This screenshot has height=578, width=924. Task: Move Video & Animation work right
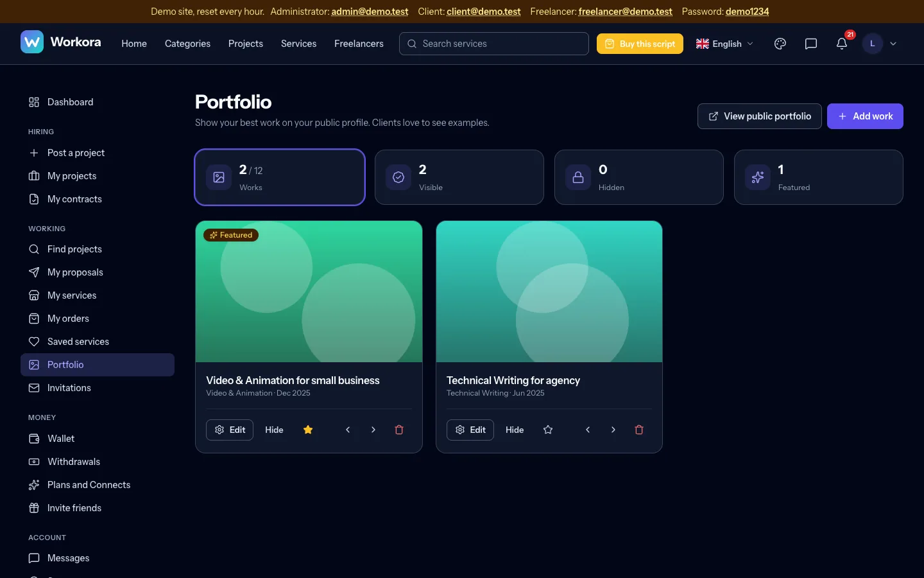373,430
